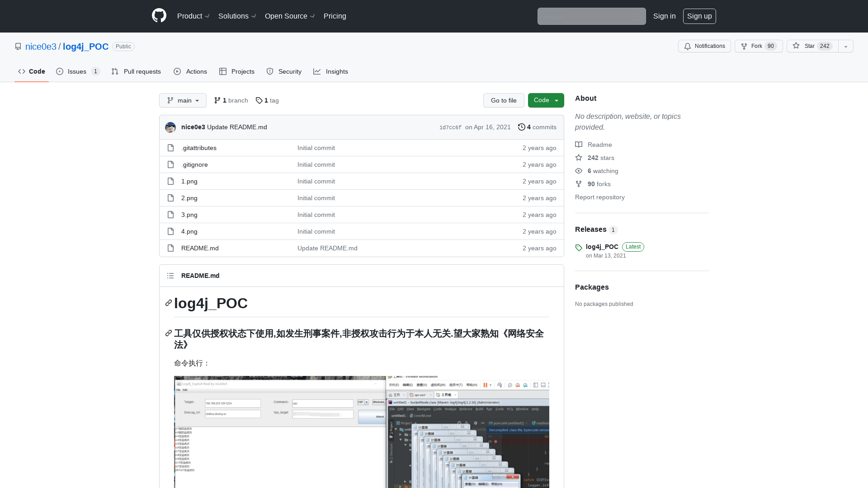Expand the Solutions menu

[x=237, y=16]
